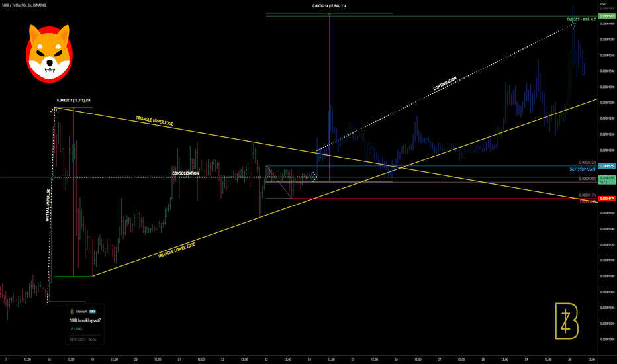The width and height of the screenshot is (617, 364).
Task: Select the TRIANGLE UPPER EDGE label
Action: (154, 121)
